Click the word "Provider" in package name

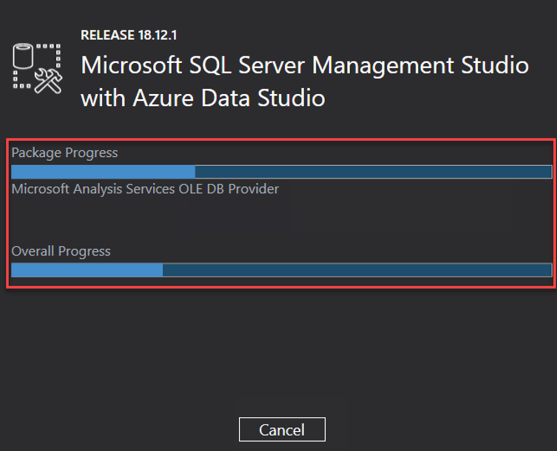(x=253, y=189)
